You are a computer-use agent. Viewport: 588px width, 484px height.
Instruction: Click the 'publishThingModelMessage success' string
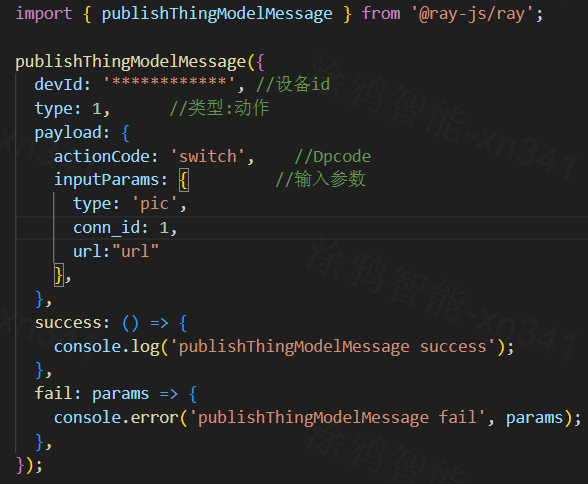(332, 347)
